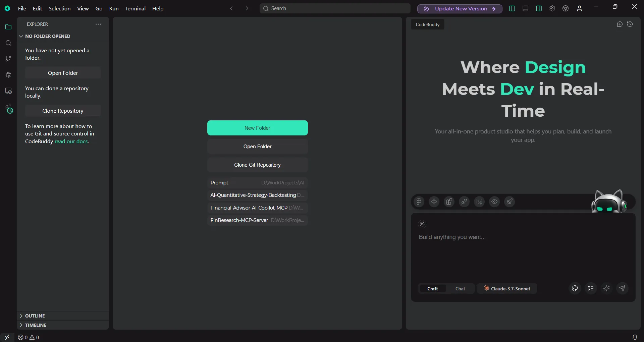Viewport: 644px width, 342px height.
Task: Open Remote Explorer monitor icon
Action: tap(8, 91)
